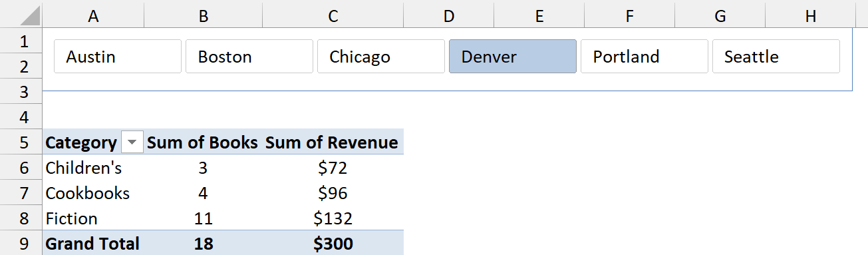The height and width of the screenshot is (255, 868).
Task: Click the $300 grand total revenue cell
Action: (333, 244)
